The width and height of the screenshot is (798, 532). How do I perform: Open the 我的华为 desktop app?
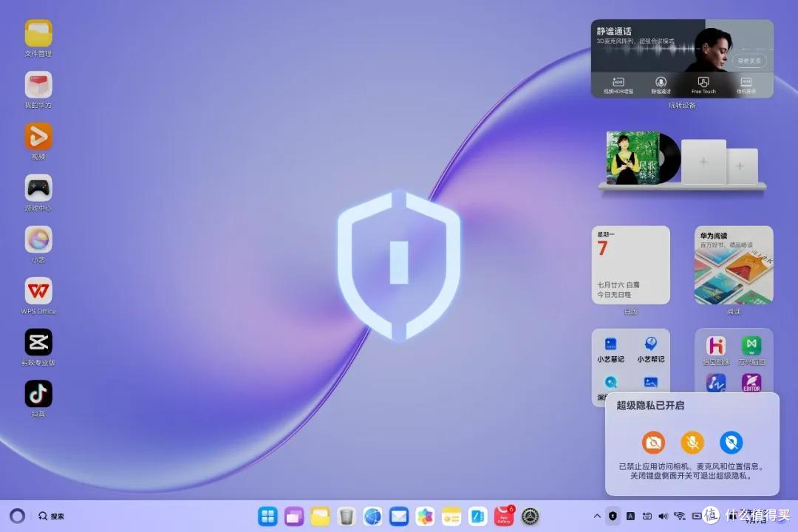pyautogui.click(x=38, y=85)
